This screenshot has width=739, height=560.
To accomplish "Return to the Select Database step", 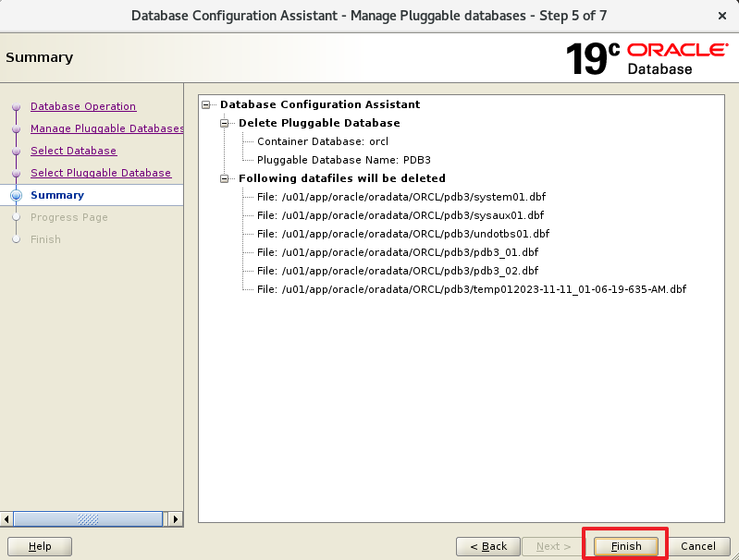I will click(73, 151).
